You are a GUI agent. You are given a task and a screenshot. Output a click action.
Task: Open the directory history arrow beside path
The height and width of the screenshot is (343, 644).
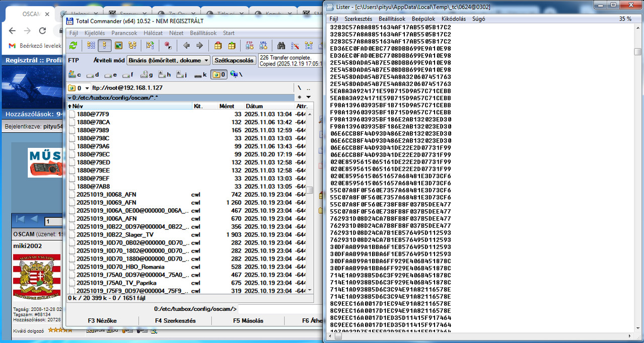pos(70,98)
